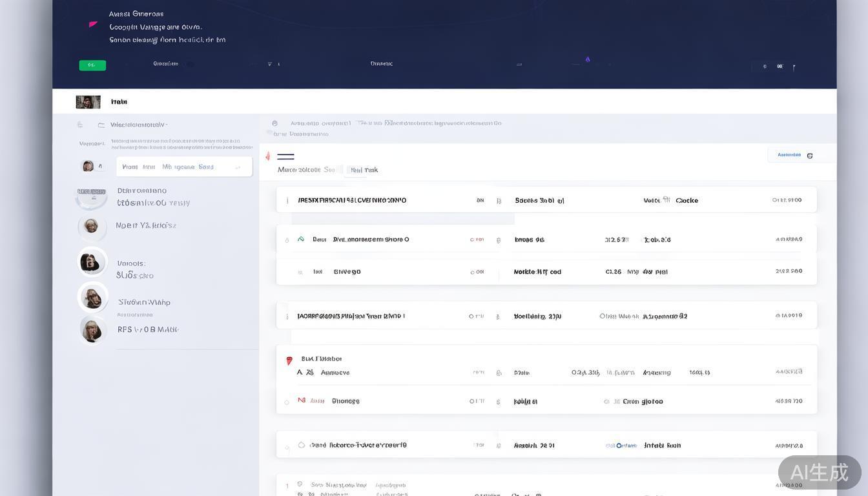Screen dimensions: 868x496
Task: Switch to the highlighted tab under the hamburger icon
Action: tap(356, 170)
